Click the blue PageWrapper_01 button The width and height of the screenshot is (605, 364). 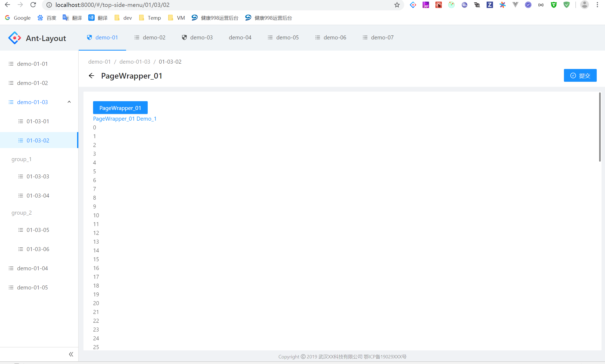click(x=120, y=108)
